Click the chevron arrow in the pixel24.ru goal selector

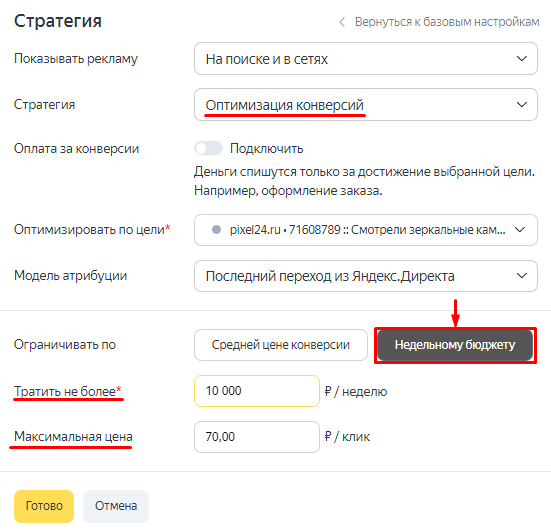tap(520, 230)
